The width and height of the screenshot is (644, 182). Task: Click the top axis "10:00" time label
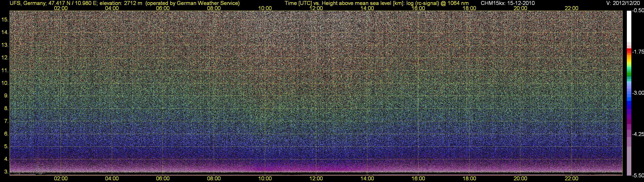265,8
